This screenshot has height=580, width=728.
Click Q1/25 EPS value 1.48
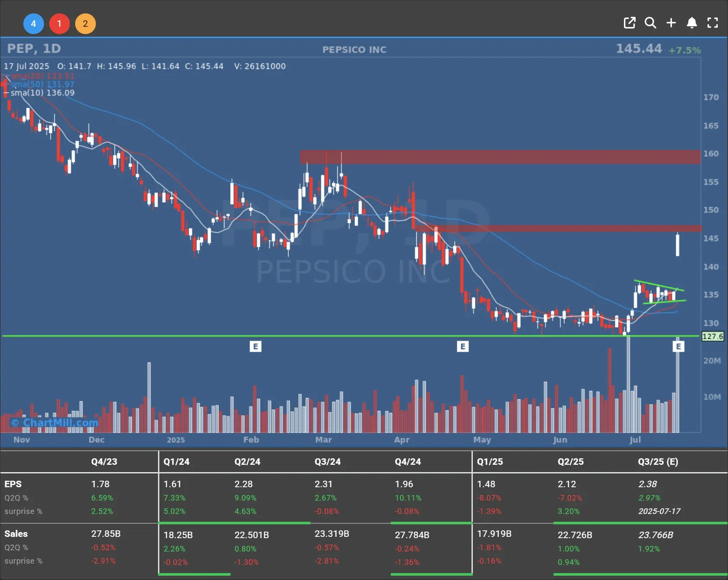click(x=486, y=484)
